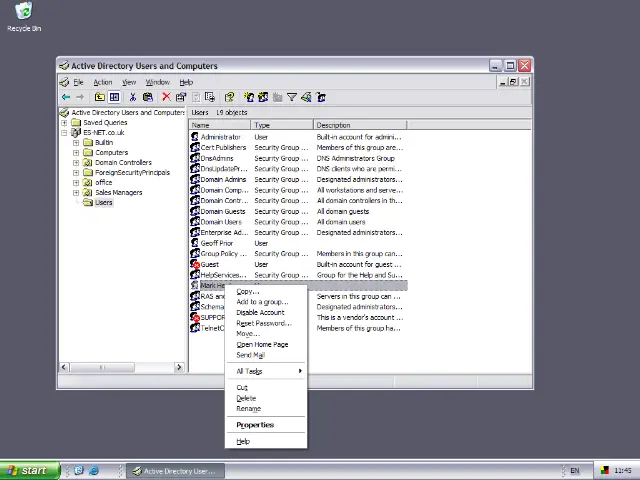The width and height of the screenshot is (640, 480).
Task: Select the Sales Managers OU in tree
Action: [x=113, y=193]
